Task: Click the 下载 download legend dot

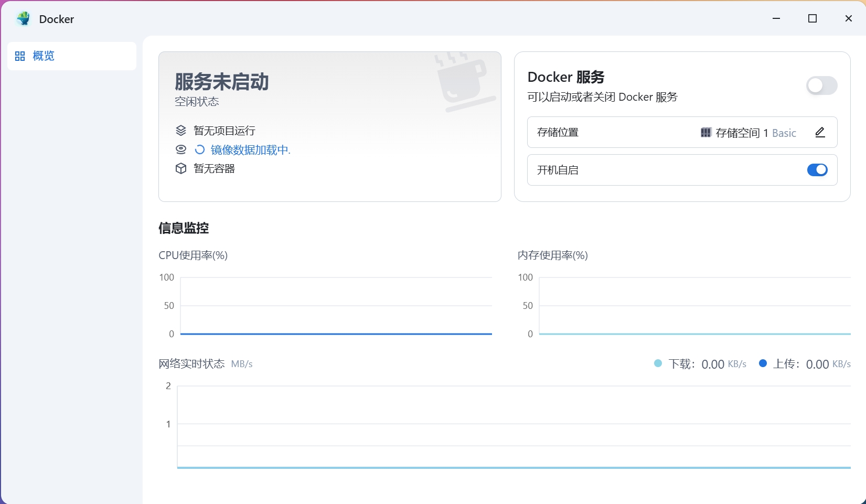Action: 658,363
